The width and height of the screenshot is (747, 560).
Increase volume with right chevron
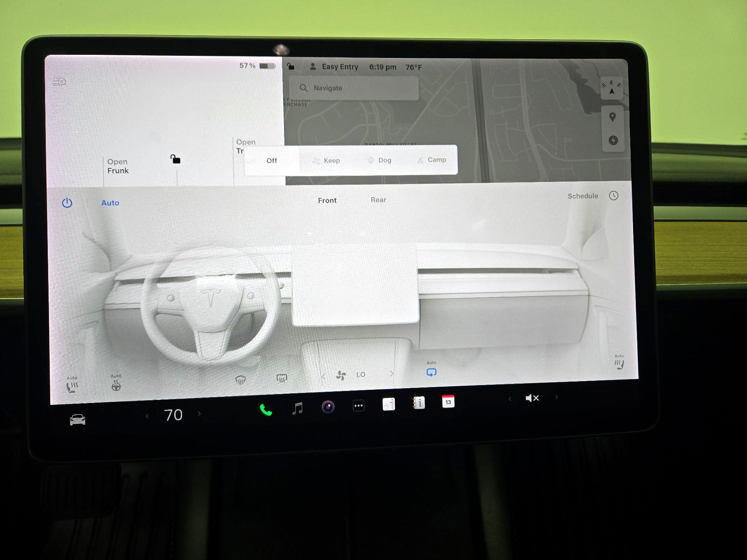tap(556, 397)
